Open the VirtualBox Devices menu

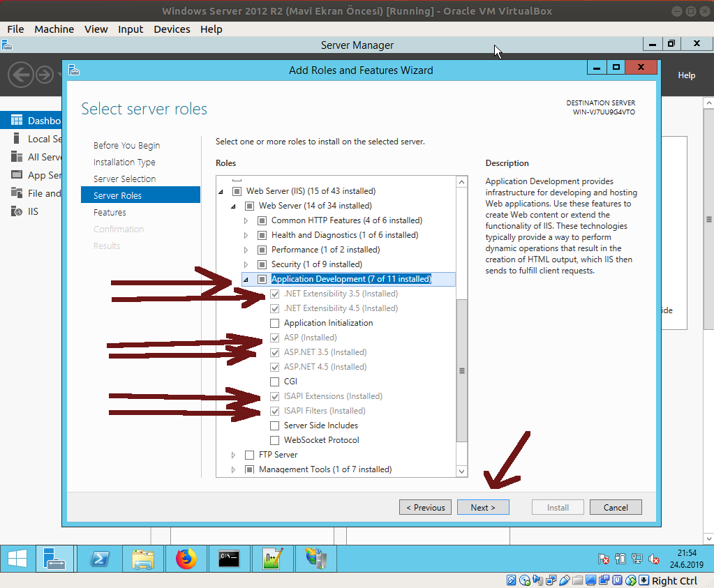click(x=172, y=29)
